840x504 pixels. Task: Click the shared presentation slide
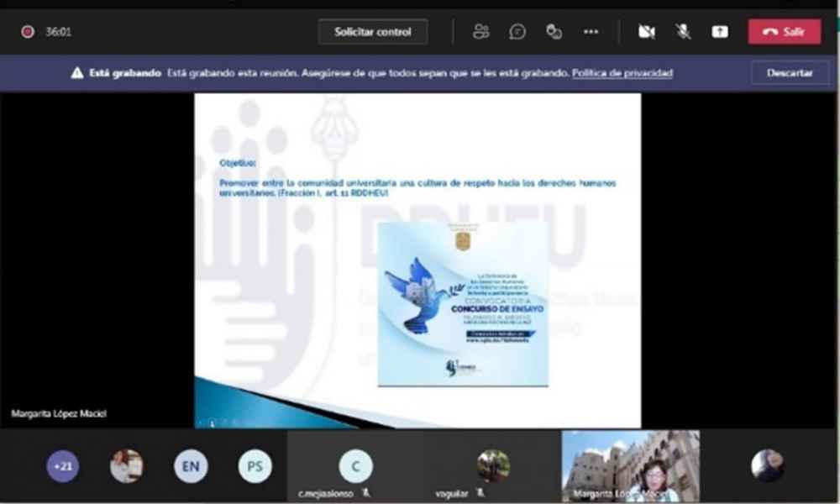click(x=417, y=260)
